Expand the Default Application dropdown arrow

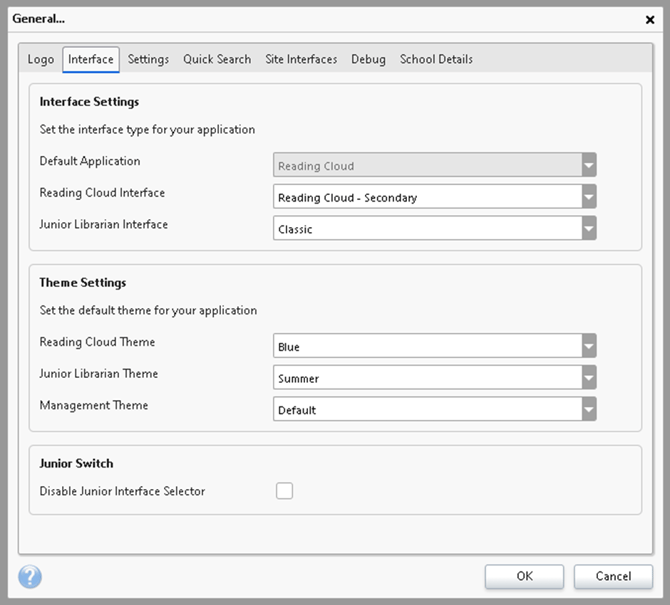click(x=589, y=165)
